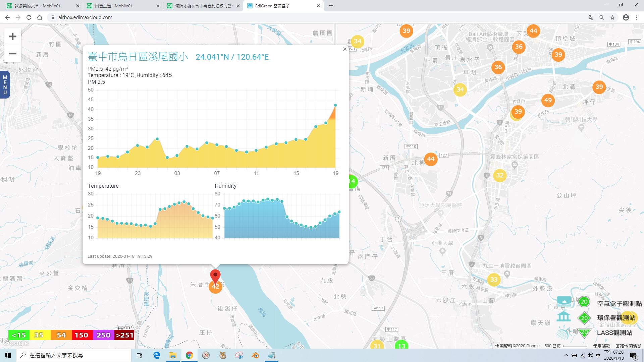Click the yellow 35 legend swatch
This screenshot has width=644, height=362.
tap(40, 335)
